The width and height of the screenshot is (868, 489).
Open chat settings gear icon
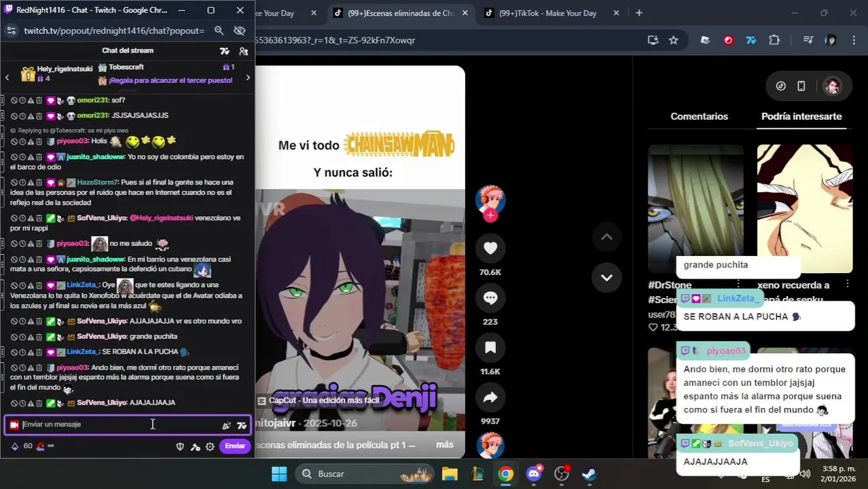(210, 446)
